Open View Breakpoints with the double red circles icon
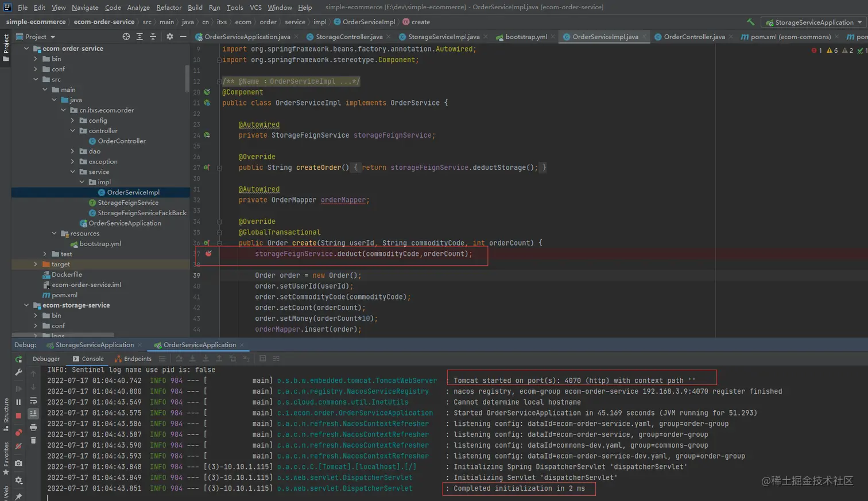Viewport: 868px width, 501px height. [18, 432]
